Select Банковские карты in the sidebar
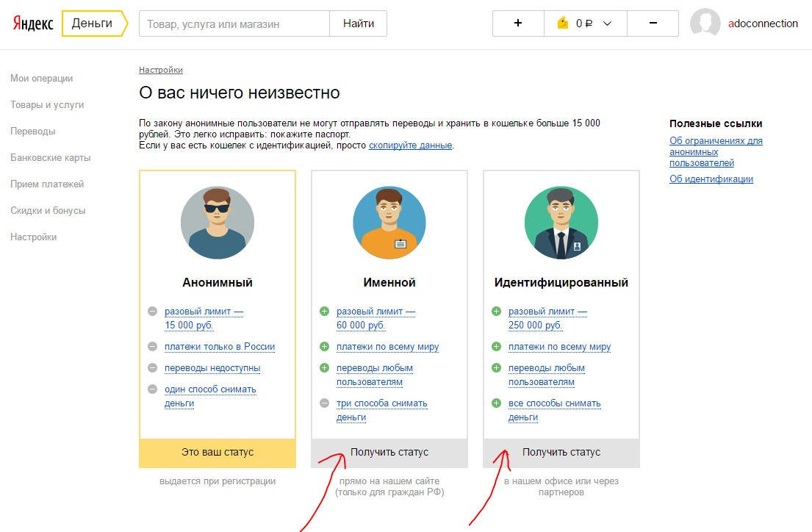Image resolution: width=812 pixels, height=532 pixels. [x=50, y=157]
